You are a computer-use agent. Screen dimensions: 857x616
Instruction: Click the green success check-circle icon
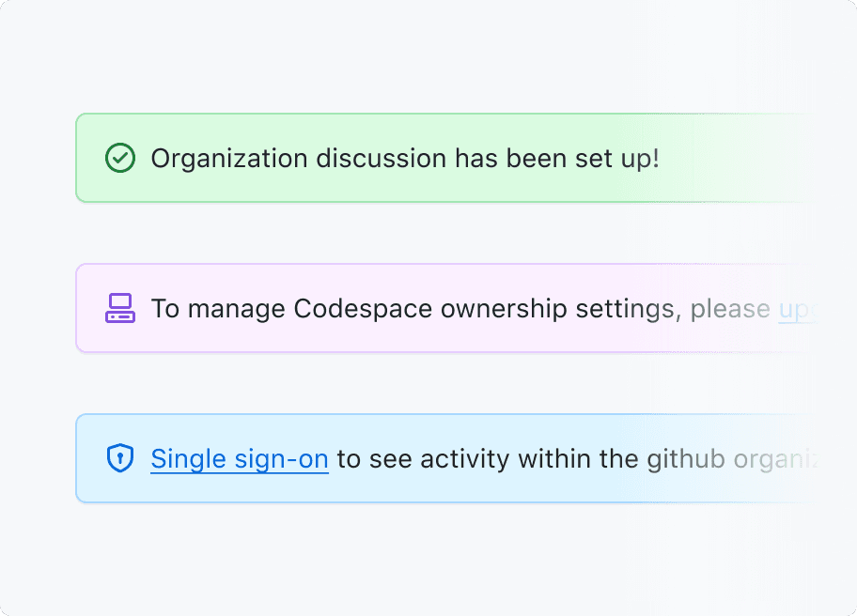(x=119, y=158)
